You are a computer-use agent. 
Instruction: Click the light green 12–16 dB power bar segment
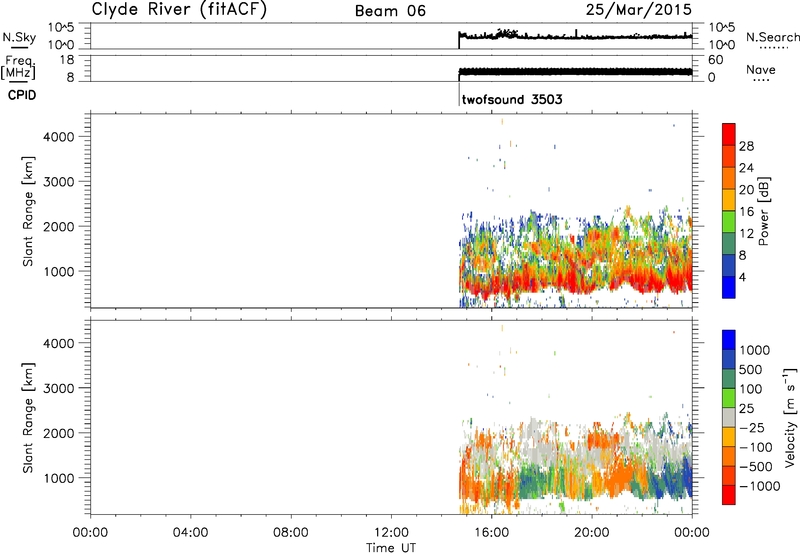click(729, 222)
